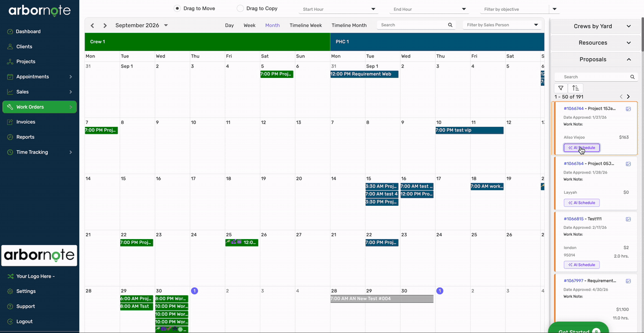
Task: Click image icon on proposal #1067997
Action: point(628,281)
